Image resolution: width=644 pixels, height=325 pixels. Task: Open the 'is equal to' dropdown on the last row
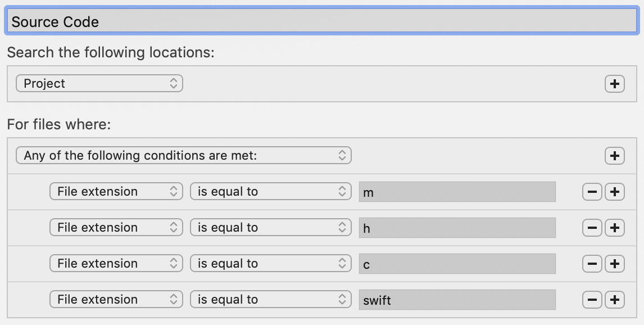click(270, 299)
